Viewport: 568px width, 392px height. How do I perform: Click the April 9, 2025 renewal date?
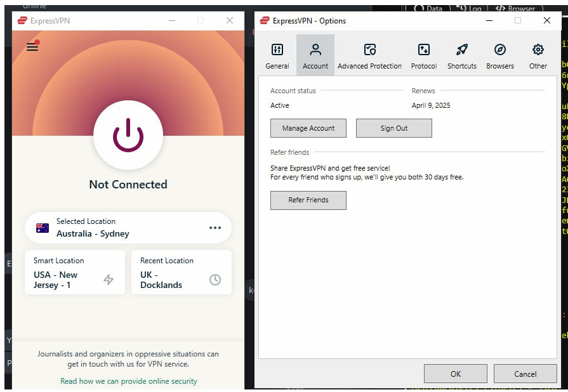coord(431,105)
